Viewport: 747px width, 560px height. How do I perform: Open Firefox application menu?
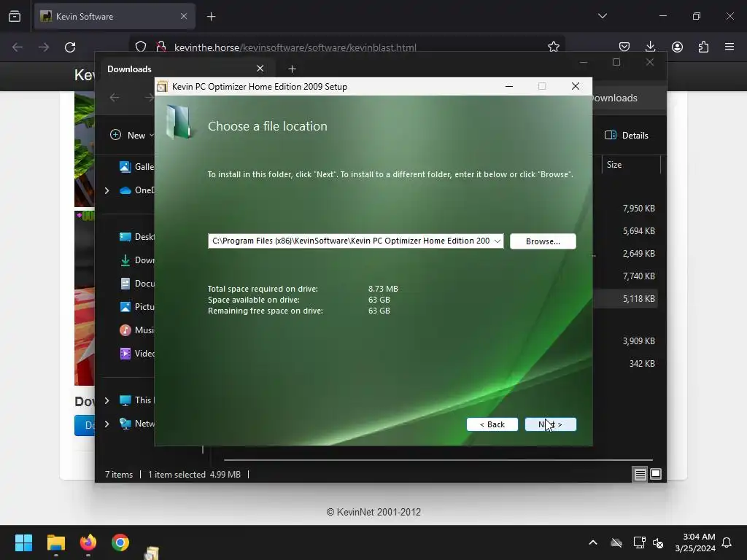(729, 47)
